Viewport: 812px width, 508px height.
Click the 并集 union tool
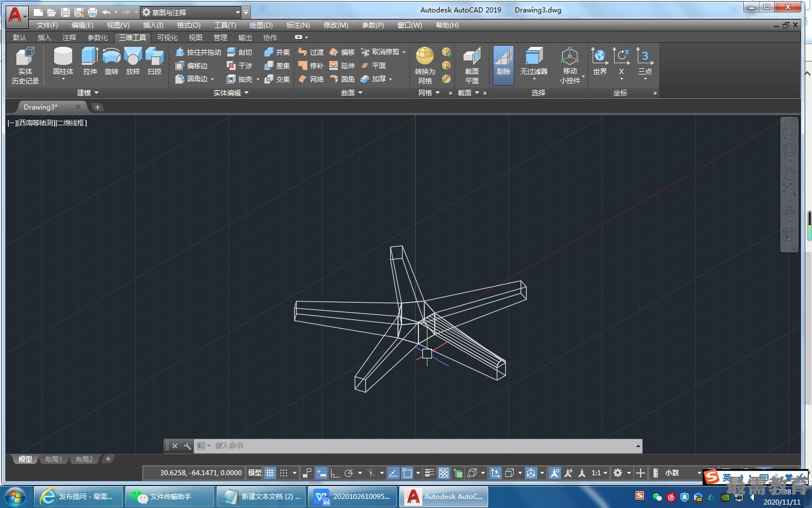click(277, 52)
